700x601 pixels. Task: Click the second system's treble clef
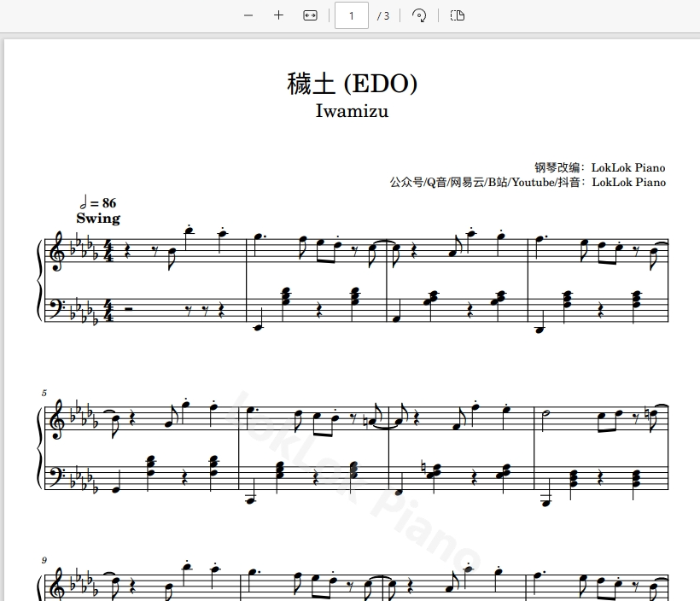[x=58, y=418]
